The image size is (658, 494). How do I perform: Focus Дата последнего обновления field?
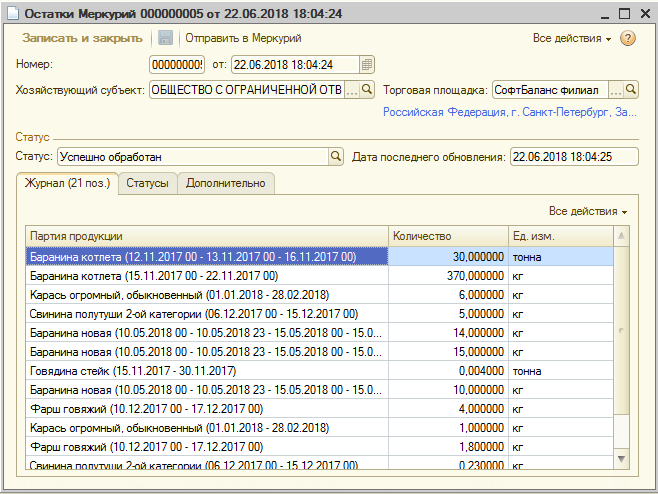[x=574, y=157]
